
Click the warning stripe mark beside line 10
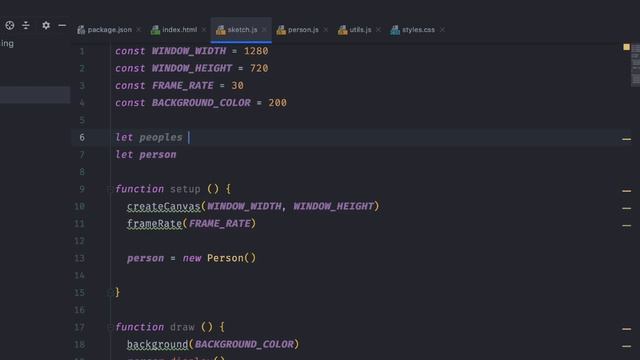[x=627, y=208]
